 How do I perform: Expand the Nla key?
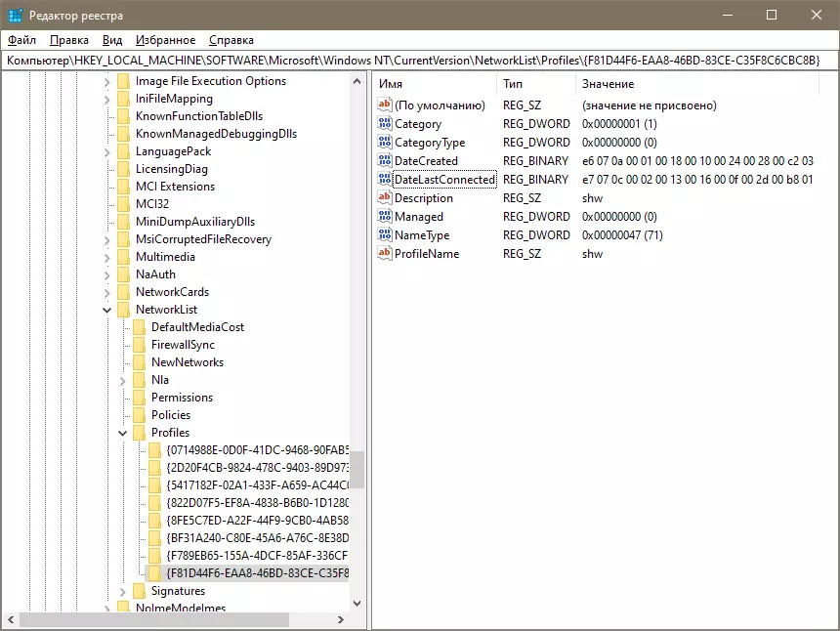click(122, 380)
